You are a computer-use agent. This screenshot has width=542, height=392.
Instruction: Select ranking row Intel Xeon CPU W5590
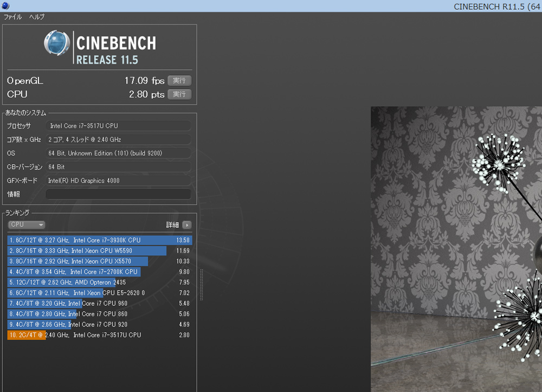pos(100,250)
